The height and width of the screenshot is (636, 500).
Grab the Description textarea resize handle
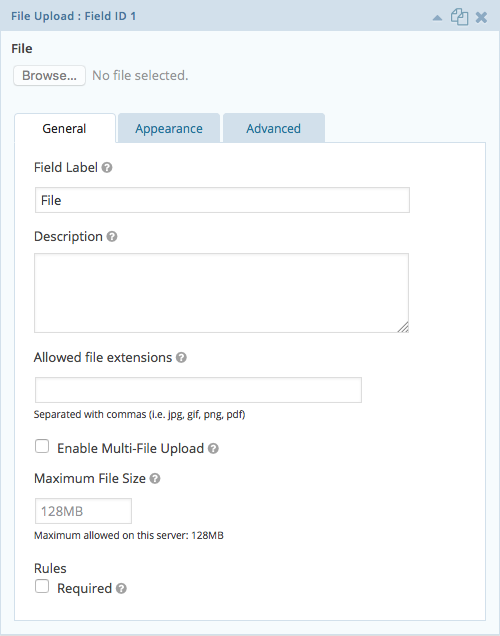[403, 327]
